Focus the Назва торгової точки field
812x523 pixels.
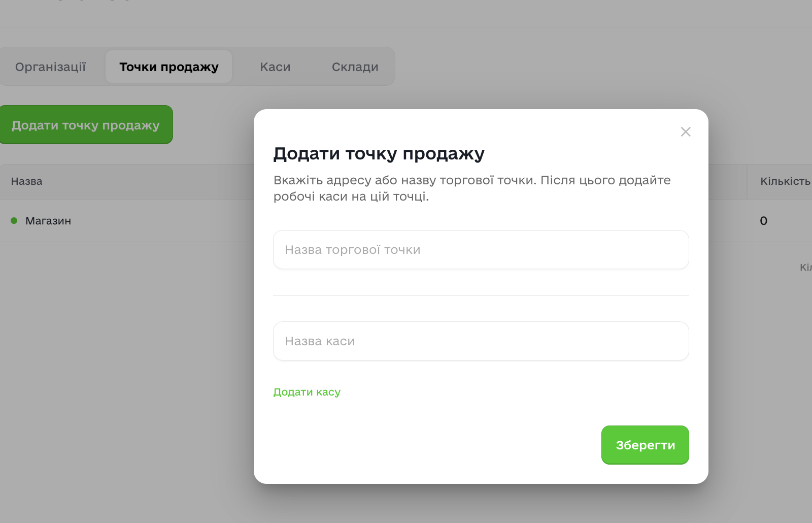[481, 250]
